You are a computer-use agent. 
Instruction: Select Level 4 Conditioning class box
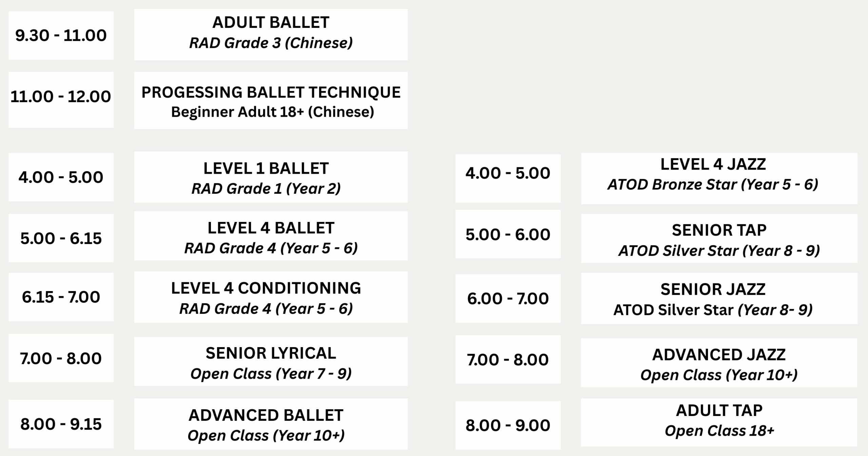[x=271, y=297]
